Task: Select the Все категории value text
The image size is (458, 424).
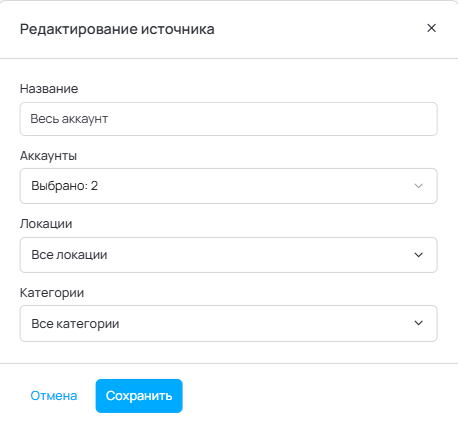Action: coord(75,324)
